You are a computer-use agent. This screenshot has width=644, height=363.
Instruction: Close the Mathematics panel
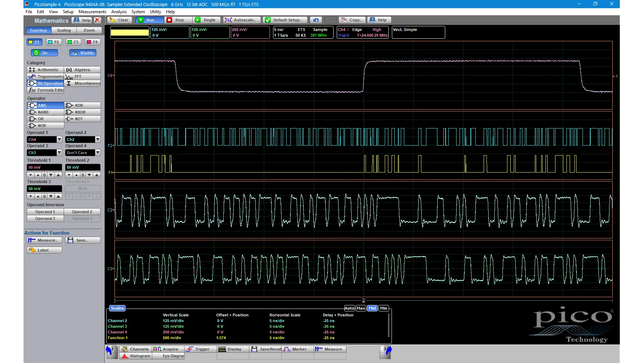coord(97,20)
